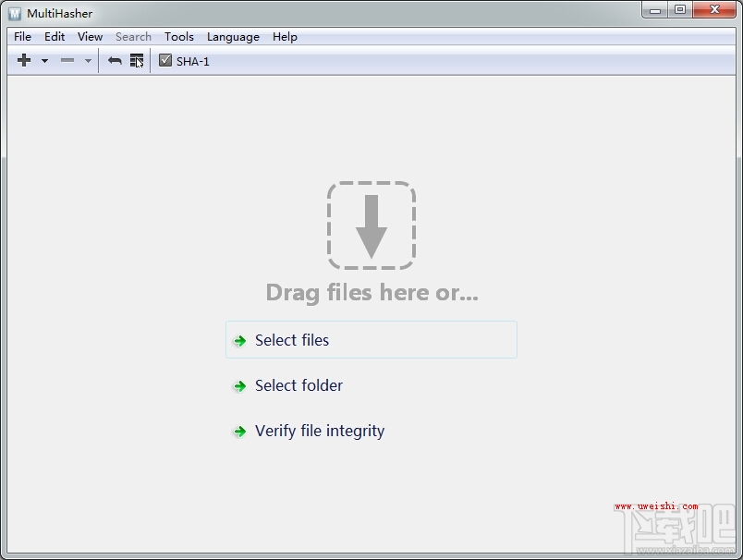Open the Language menu
Image resolution: width=743 pixels, height=560 pixels.
[233, 36]
